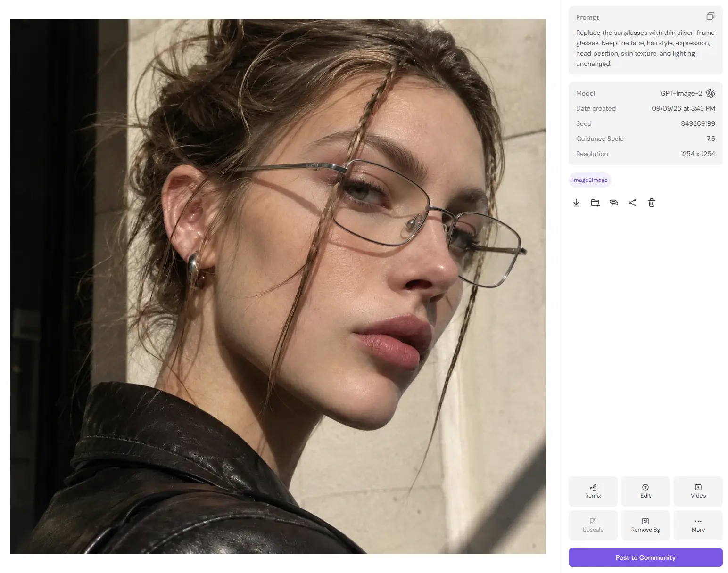The image size is (728, 573).
Task: Post to Community button
Action: point(645,557)
